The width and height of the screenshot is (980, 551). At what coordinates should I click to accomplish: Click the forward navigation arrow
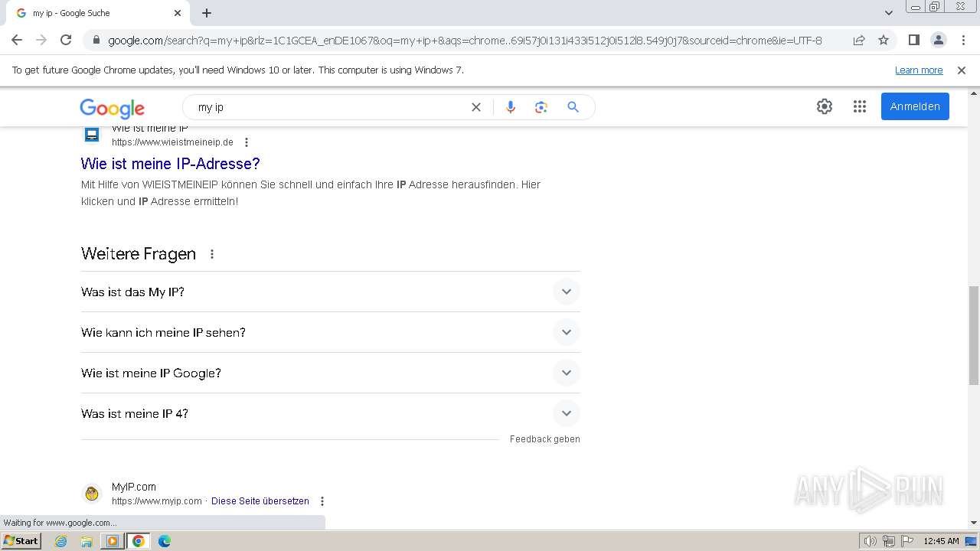pos(41,40)
